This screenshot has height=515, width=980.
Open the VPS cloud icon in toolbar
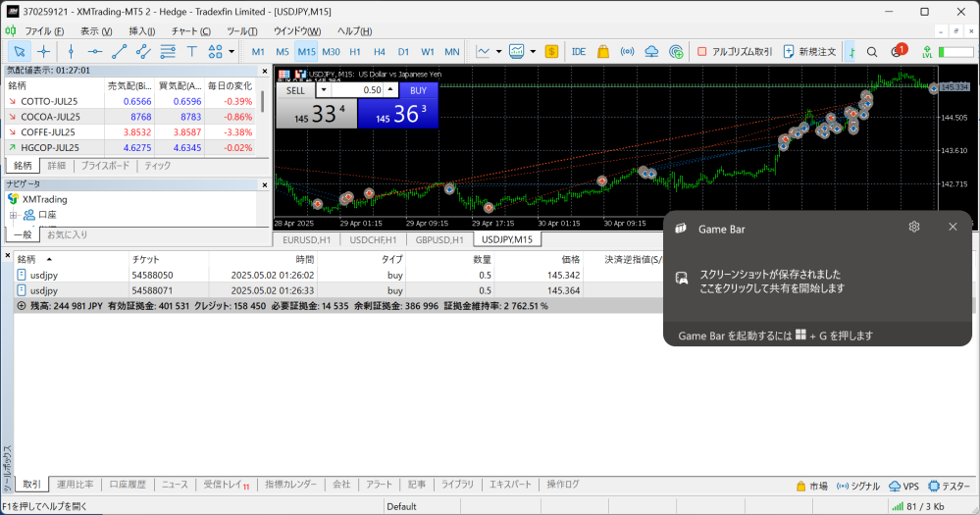coord(651,52)
